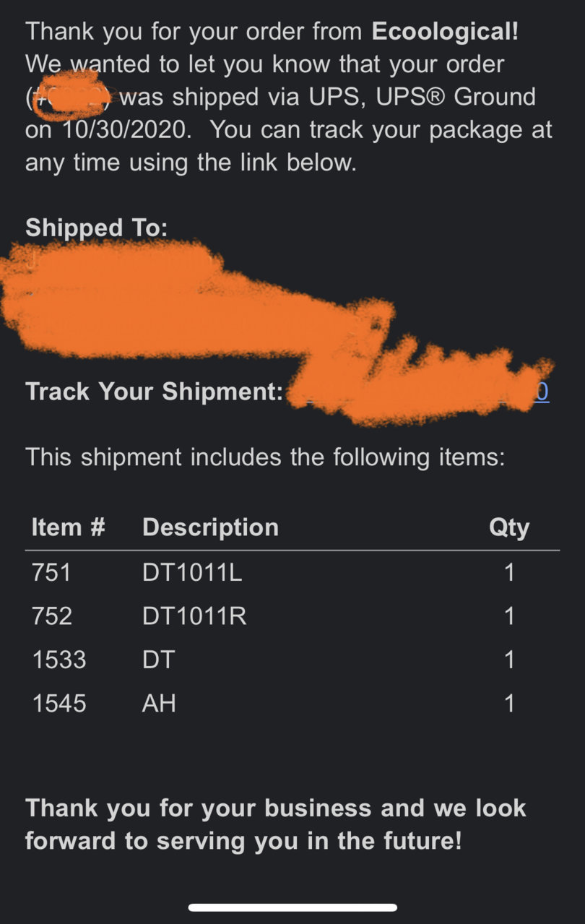Select item number 751
The width and height of the screenshot is (585, 924).
pyautogui.click(x=51, y=573)
